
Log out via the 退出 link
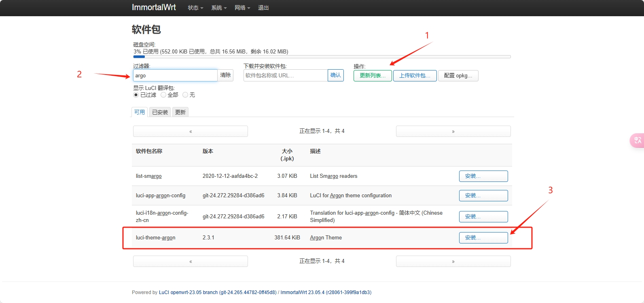click(x=263, y=8)
